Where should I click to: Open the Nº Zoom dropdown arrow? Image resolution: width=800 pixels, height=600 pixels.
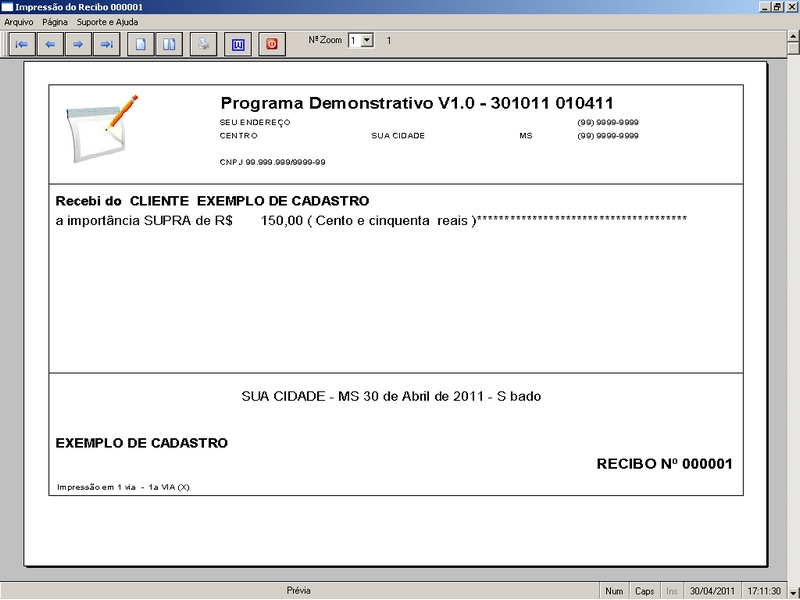point(367,40)
